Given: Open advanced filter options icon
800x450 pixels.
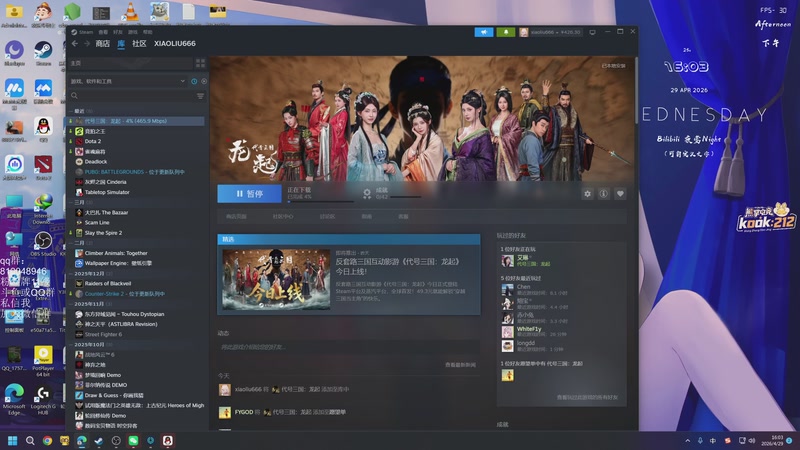Looking at the screenshot, I should [x=200, y=96].
